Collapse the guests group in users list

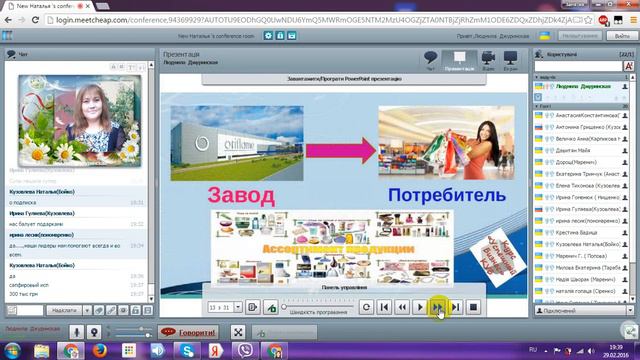click(x=537, y=106)
